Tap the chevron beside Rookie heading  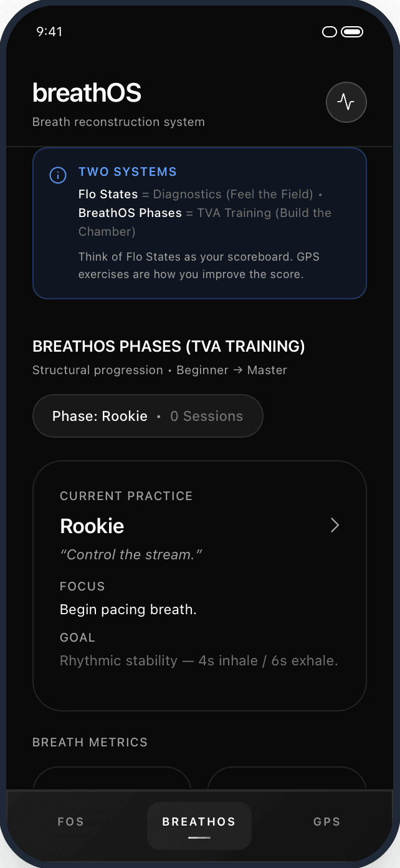(x=335, y=526)
